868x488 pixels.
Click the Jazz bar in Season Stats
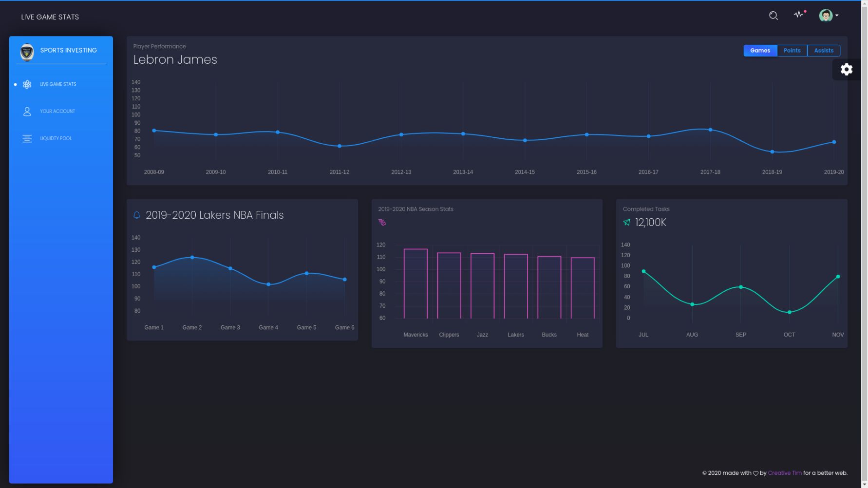click(482, 286)
